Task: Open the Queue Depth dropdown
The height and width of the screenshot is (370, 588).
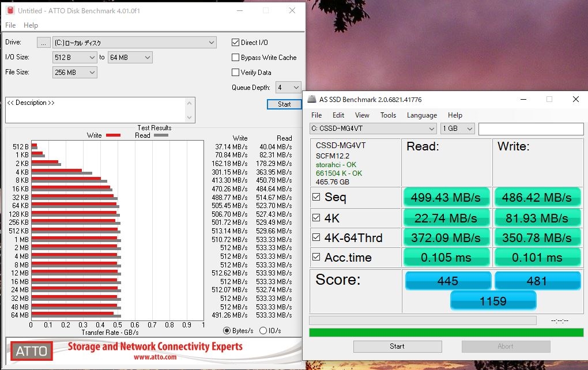Action: point(288,88)
